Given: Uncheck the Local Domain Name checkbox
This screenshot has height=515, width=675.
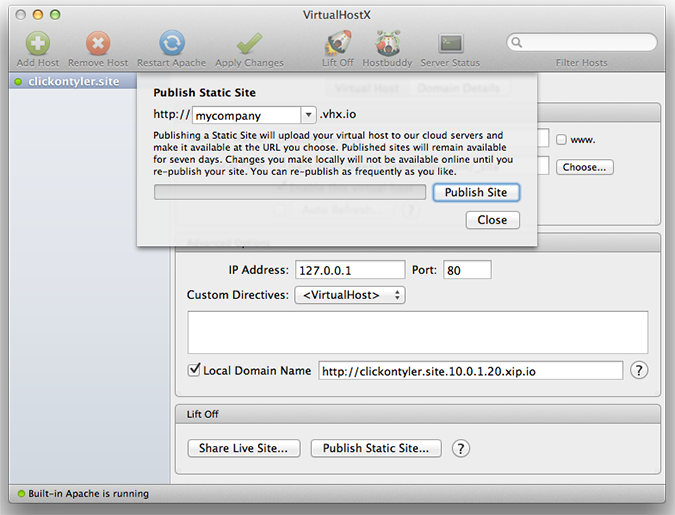Looking at the screenshot, I should [194, 370].
